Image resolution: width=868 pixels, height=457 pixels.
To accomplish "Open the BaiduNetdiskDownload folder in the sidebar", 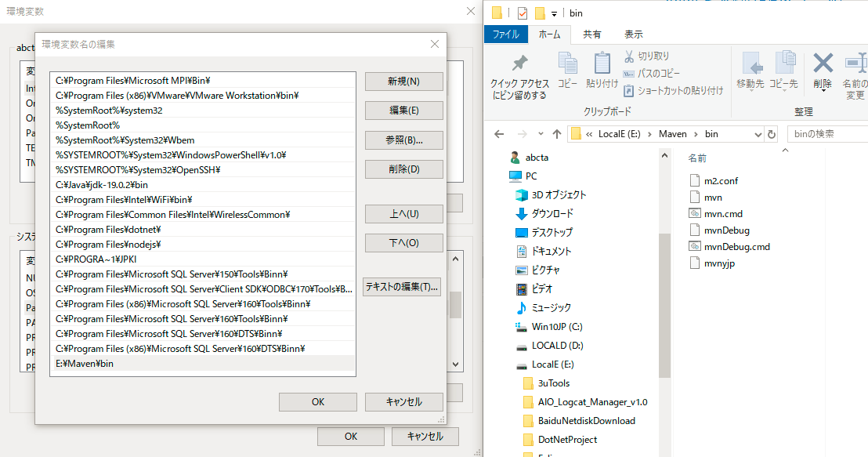I will pos(579,421).
